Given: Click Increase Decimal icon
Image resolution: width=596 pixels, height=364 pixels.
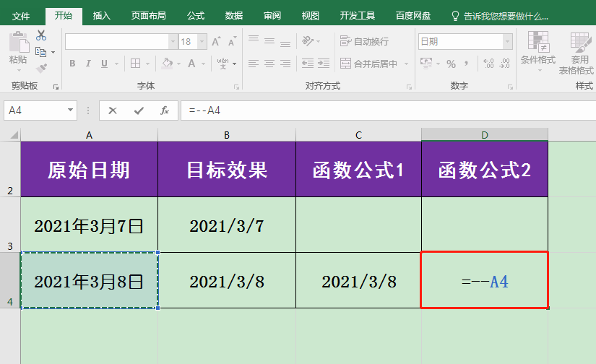Looking at the screenshot, I should pyautogui.click(x=488, y=64).
